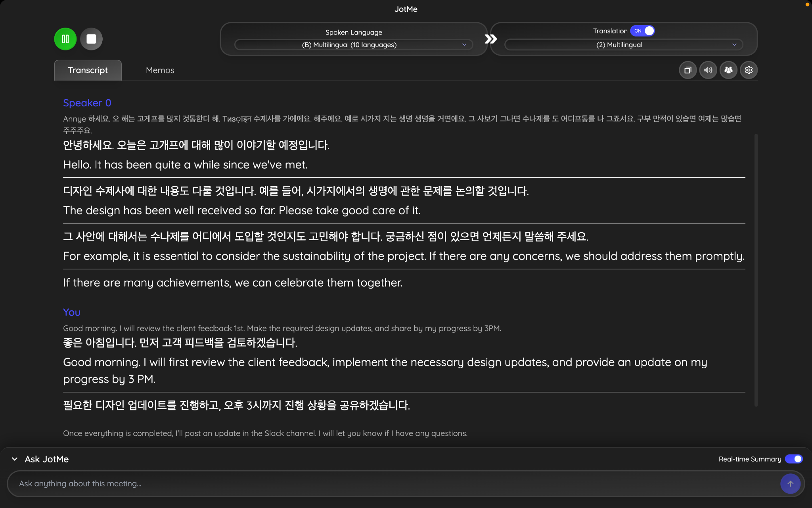Screen dimensions: 812x508
Task: Switch to the Memos tab
Action: tap(160, 70)
